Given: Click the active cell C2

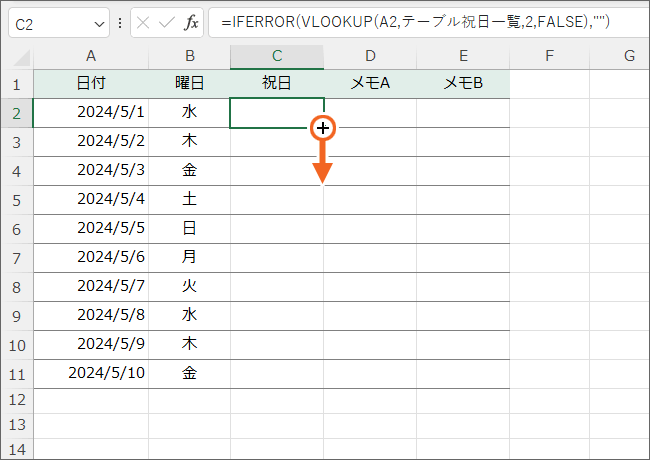Looking at the screenshot, I should pos(277,113).
